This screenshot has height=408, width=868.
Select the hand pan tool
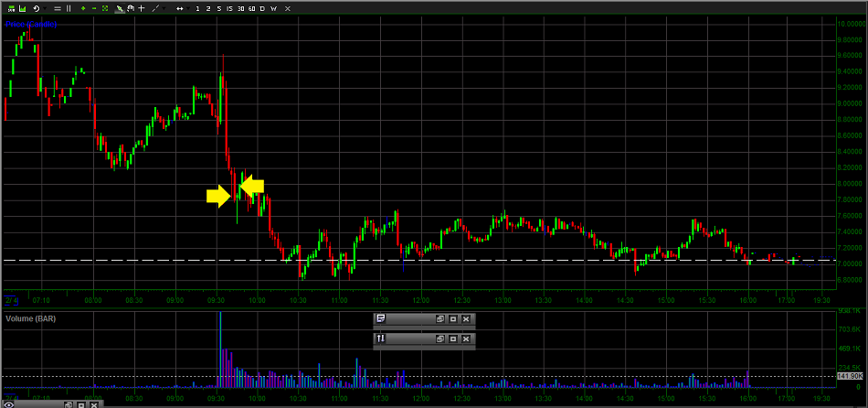click(131, 8)
